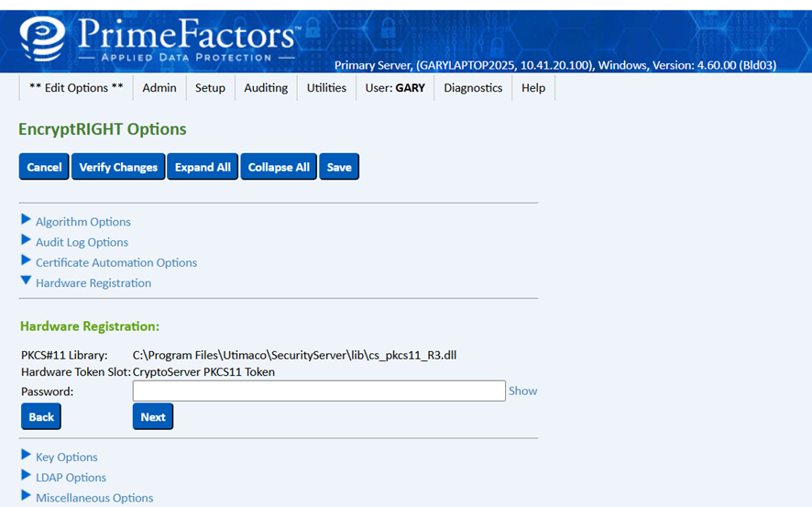
Task: Click the EncryptRIGHT Options heading
Action: [103, 129]
